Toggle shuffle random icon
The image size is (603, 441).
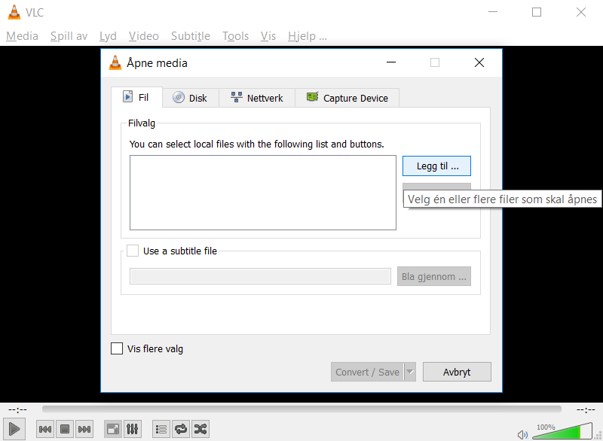coord(200,429)
